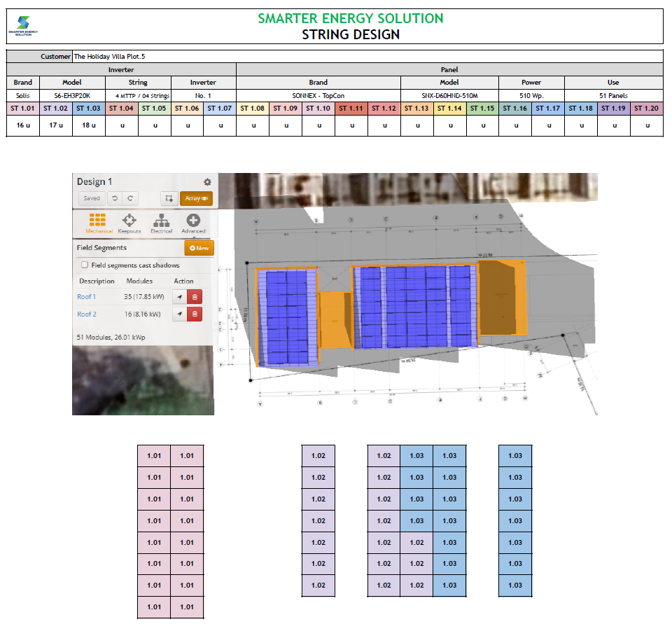Image resolution: width=672 pixels, height=624 pixels.
Task: Open the Roof 1 field segment
Action: click(x=87, y=297)
